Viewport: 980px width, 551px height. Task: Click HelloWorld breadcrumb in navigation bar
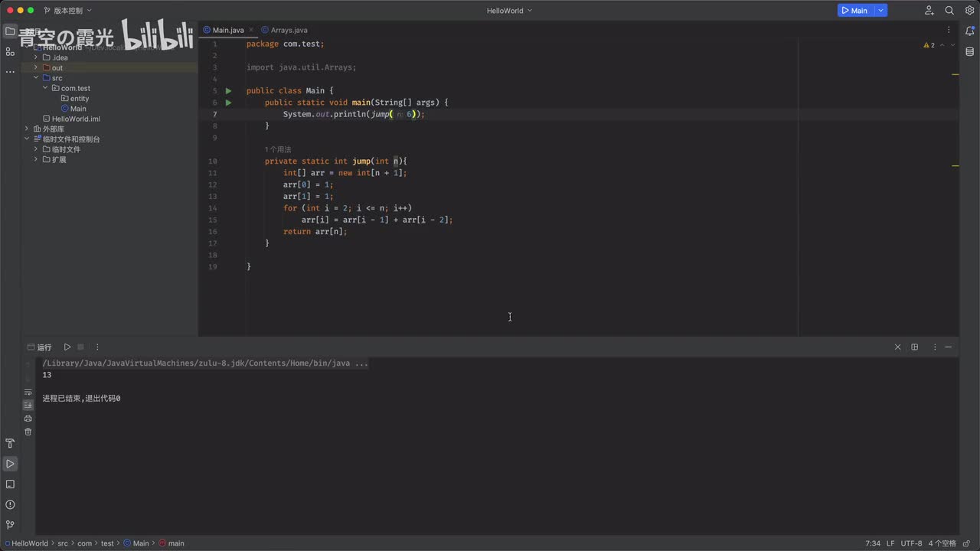26,543
